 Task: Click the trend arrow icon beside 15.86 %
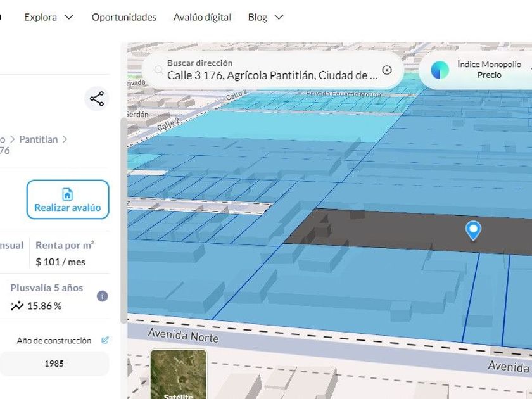point(17,306)
